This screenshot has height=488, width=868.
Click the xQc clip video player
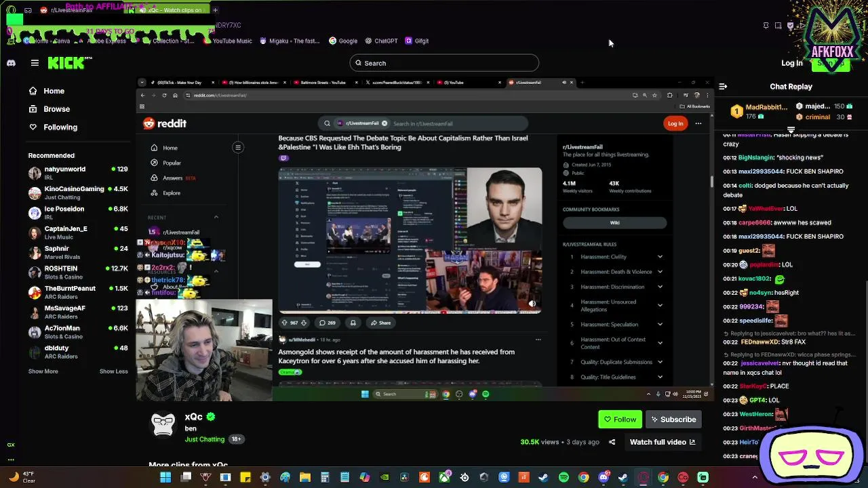(425, 239)
